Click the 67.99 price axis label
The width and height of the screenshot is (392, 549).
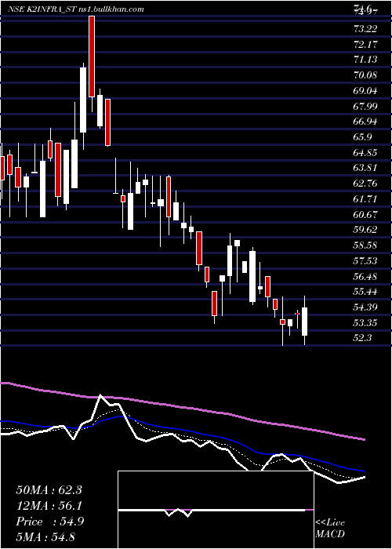coord(366,107)
